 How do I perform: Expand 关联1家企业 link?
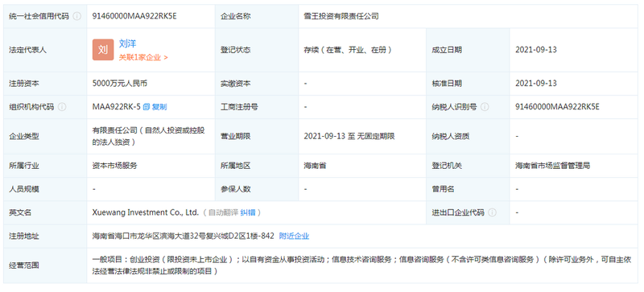[x=143, y=57]
